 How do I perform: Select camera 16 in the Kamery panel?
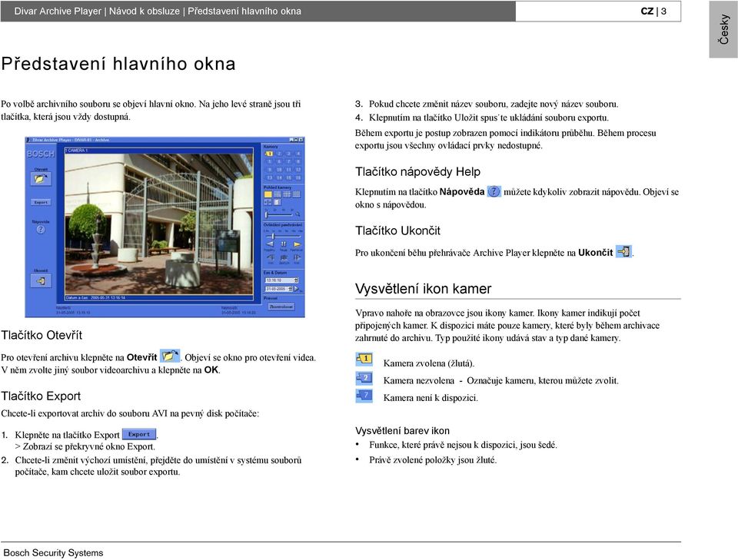pos(298,177)
